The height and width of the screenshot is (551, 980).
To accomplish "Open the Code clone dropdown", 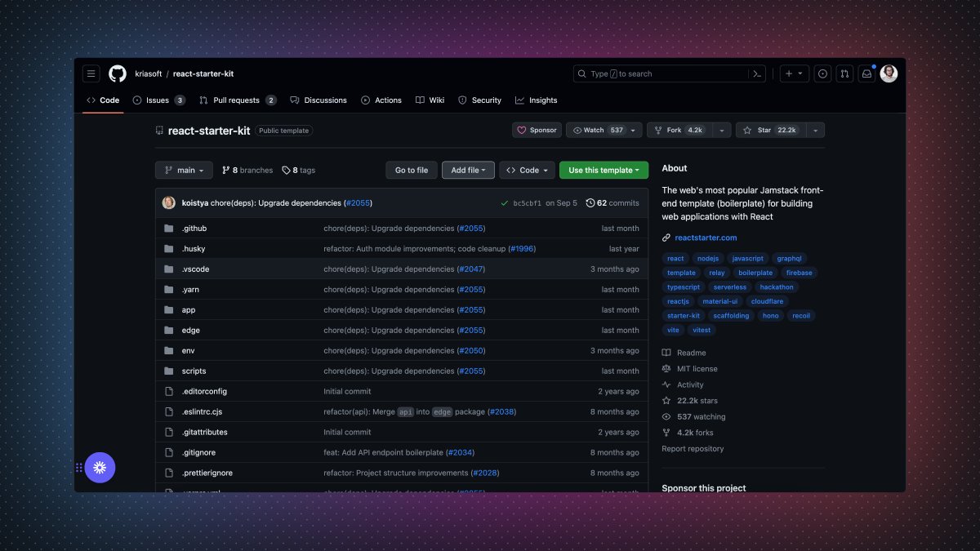I will point(528,170).
